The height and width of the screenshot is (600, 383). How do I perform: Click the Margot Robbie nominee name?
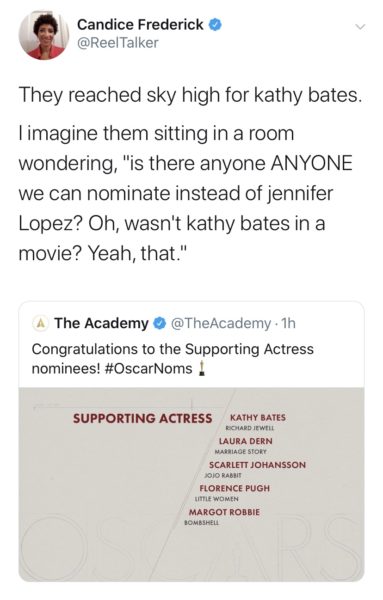[224, 512]
